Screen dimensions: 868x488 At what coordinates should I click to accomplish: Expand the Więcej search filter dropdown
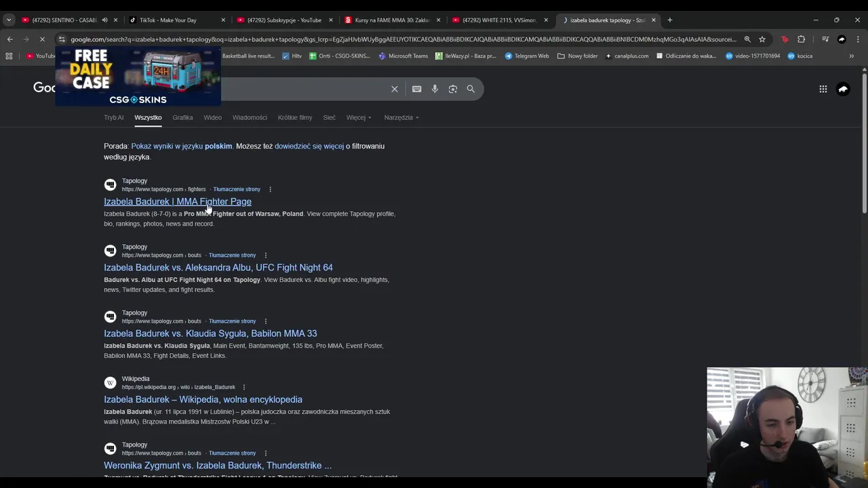[x=359, y=117]
